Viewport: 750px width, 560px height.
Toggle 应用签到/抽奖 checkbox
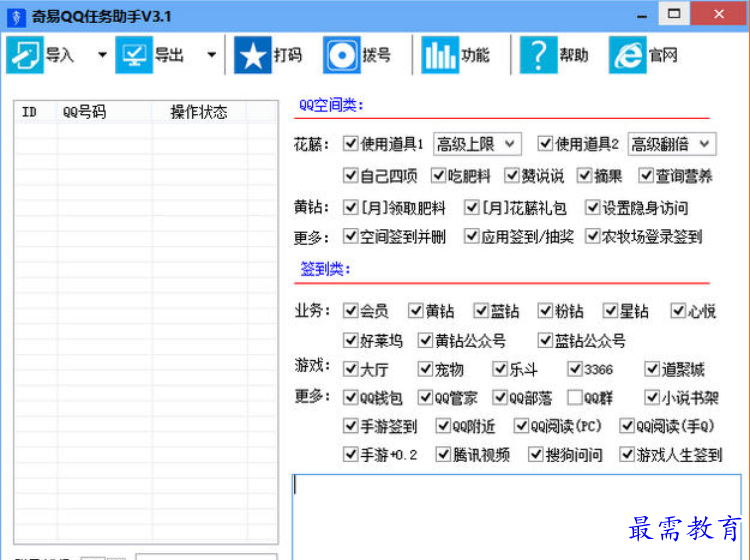[x=472, y=236]
